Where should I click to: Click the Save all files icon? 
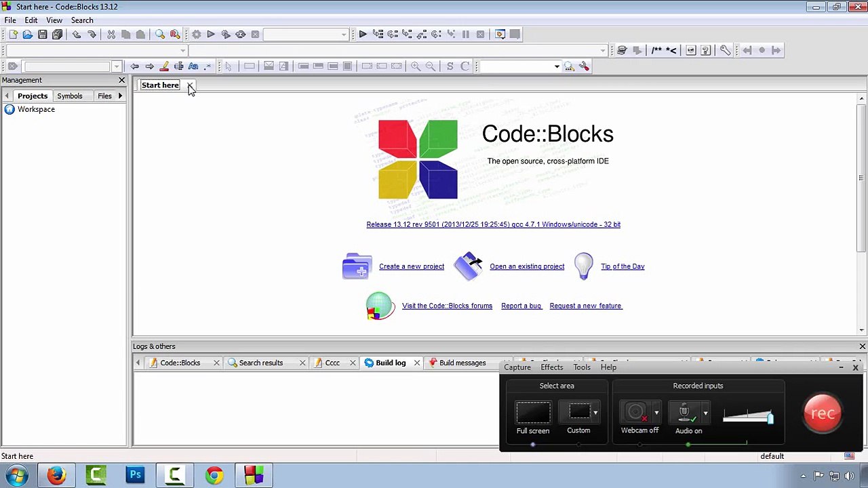(58, 35)
